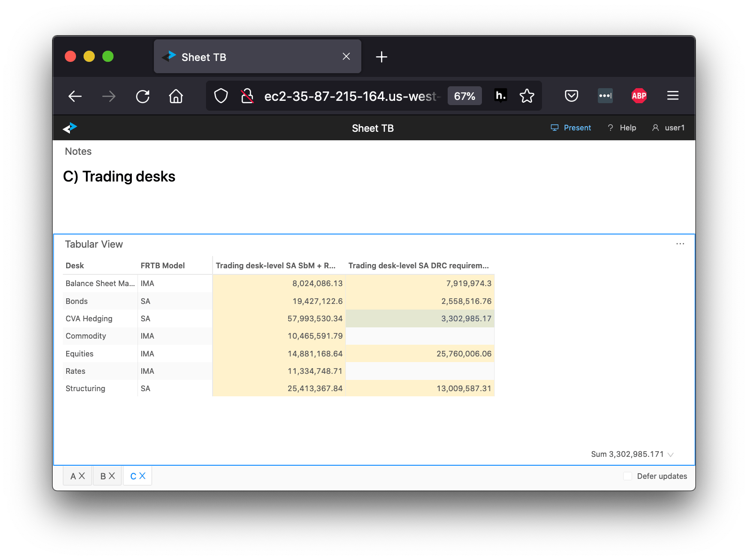The image size is (748, 560).
Task: Select sheet tab C
Action: coord(133,476)
